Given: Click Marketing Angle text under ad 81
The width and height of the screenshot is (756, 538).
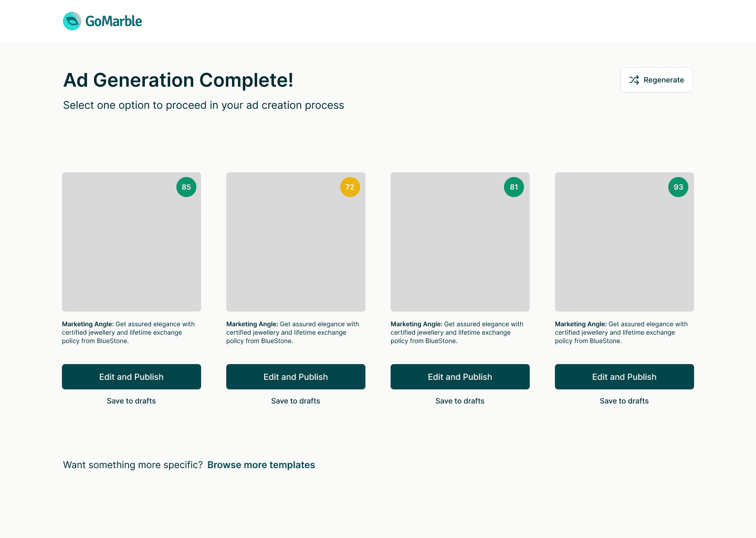Looking at the screenshot, I should (x=457, y=333).
